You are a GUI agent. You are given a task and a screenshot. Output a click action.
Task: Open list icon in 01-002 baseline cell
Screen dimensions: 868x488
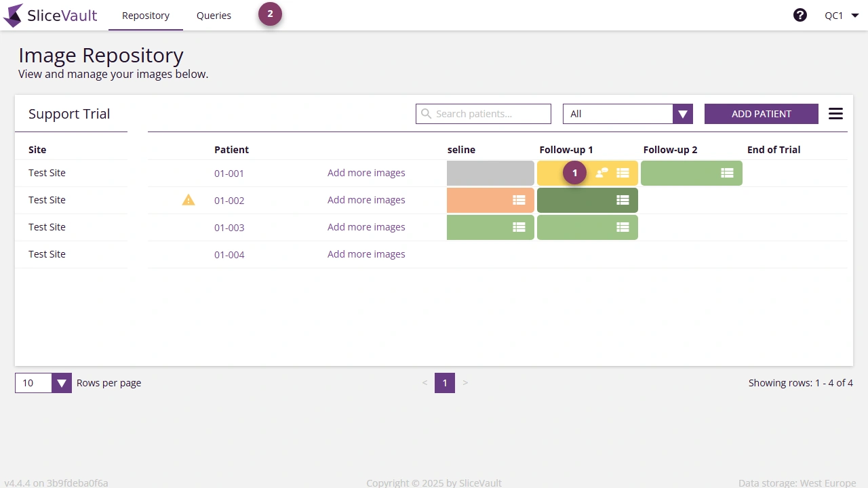click(519, 200)
